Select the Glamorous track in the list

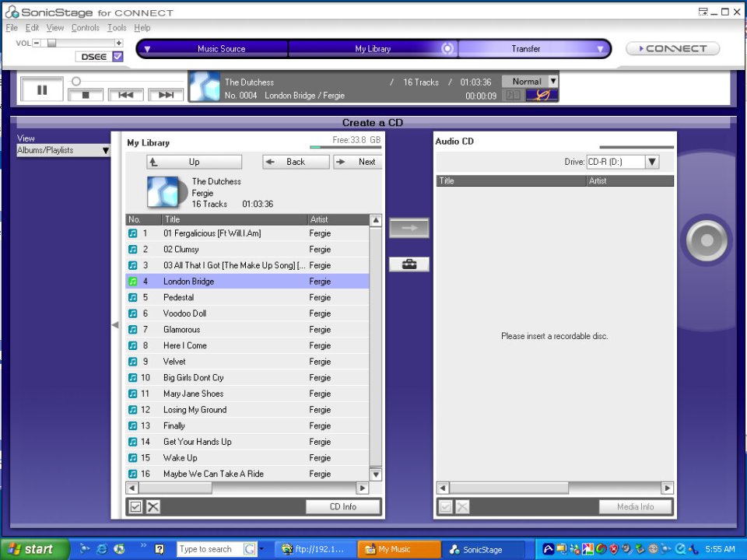[x=181, y=330]
